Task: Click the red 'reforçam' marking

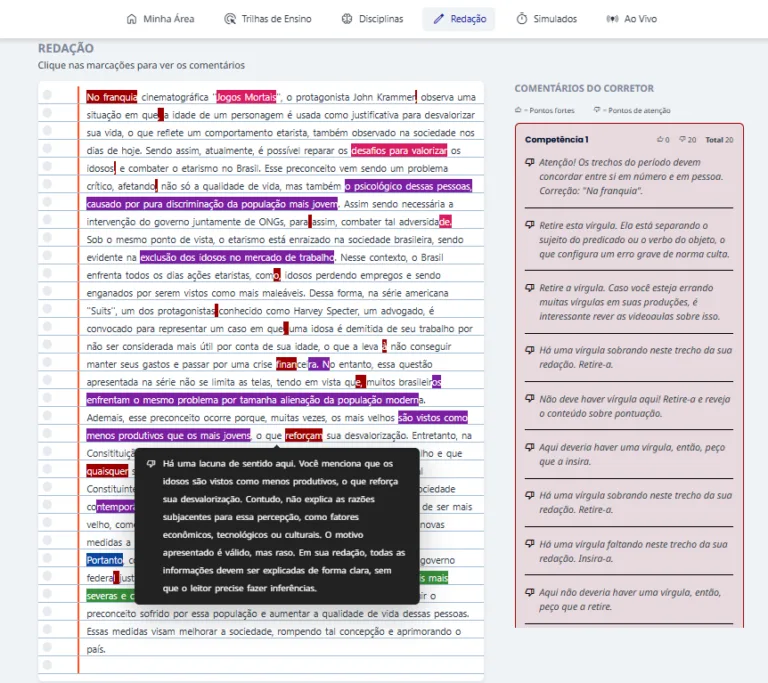Action: 304,436
